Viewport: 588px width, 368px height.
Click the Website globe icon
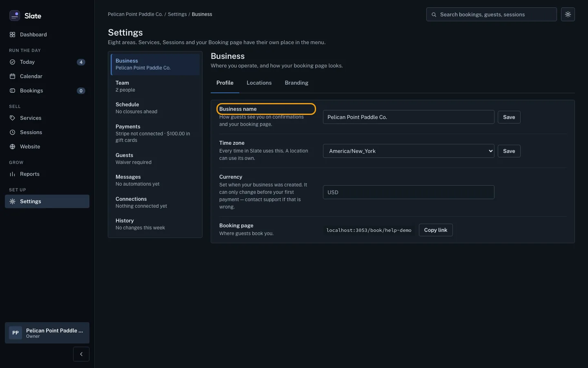pos(12,147)
